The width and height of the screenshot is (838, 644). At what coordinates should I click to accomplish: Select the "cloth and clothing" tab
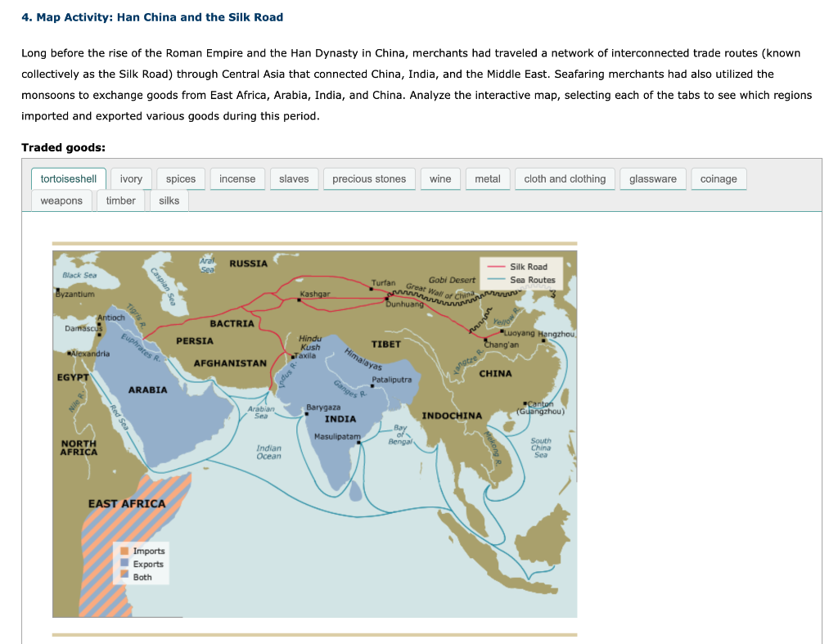565,178
